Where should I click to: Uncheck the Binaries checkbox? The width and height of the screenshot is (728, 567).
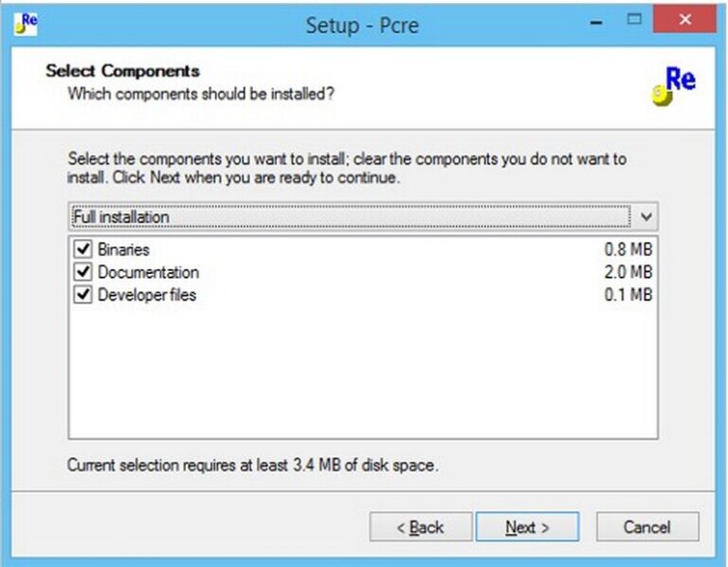pyautogui.click(x=82, y=249)
